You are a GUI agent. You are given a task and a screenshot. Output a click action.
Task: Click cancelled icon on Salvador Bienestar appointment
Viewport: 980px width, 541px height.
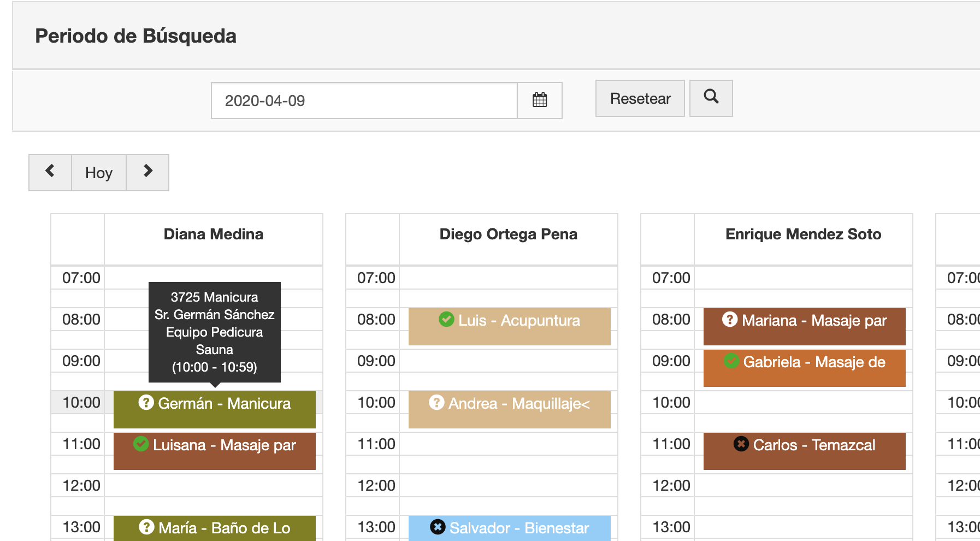438,527
